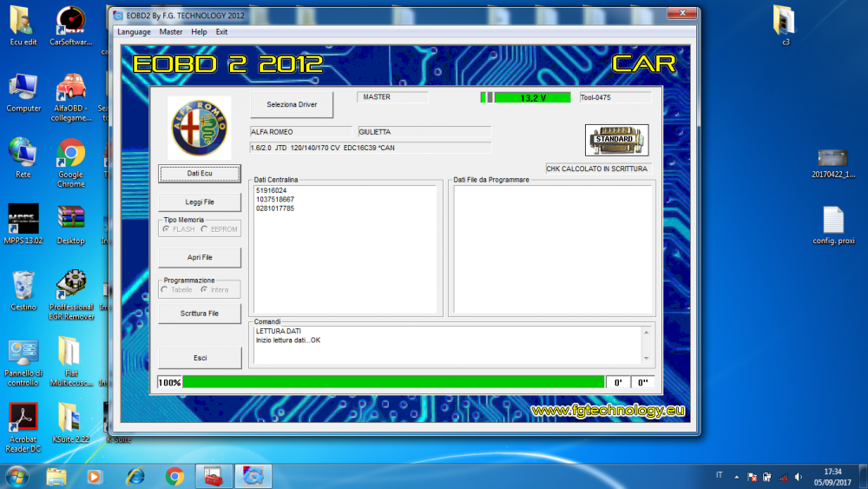Switch to the EOBD2 taskbar app
The width and height of the screenshot is (868, 489).
click(253, 477)
